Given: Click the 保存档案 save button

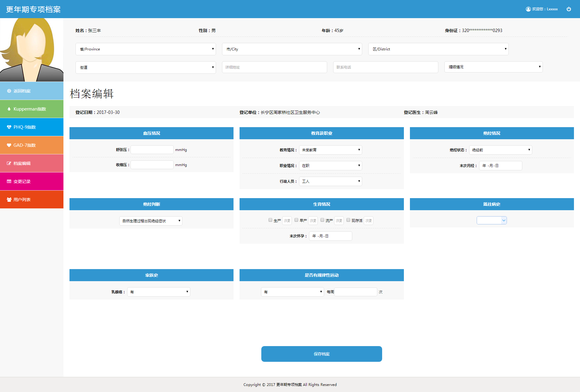Looking at the screenshot, I should point(321,354).
